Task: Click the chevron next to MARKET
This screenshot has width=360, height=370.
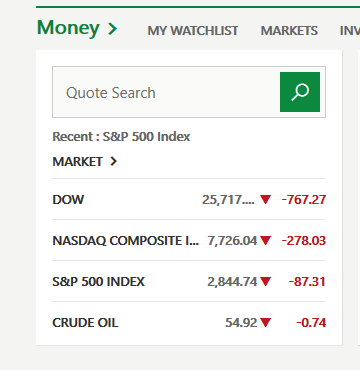Action: (114, 161)
